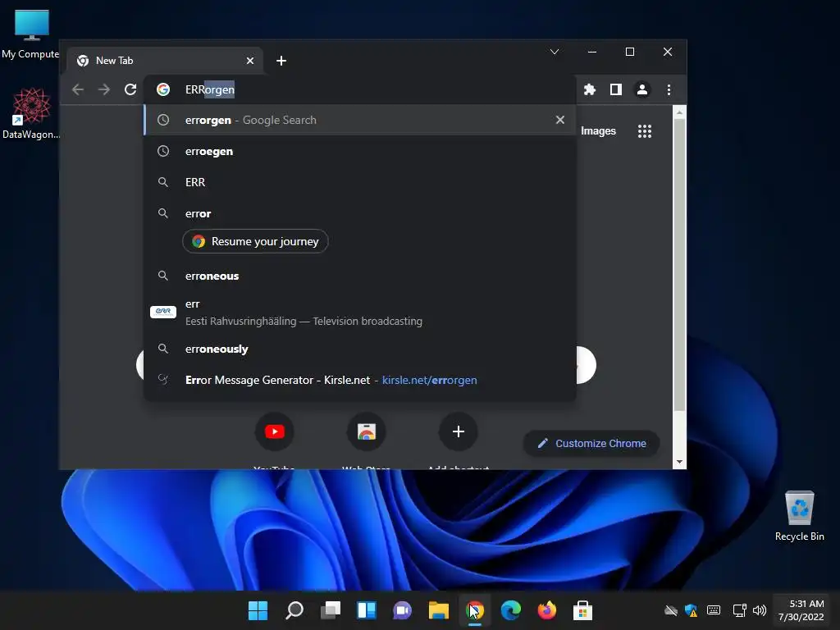The image size is (840, 630).
Task: Click Chrome's back arrow
Action: pos(78,89)
